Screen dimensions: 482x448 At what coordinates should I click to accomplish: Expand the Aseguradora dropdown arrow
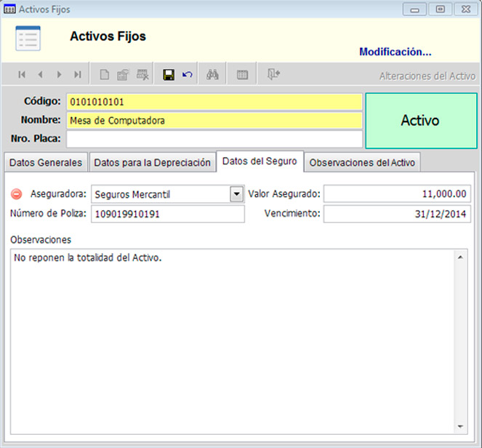236,194
